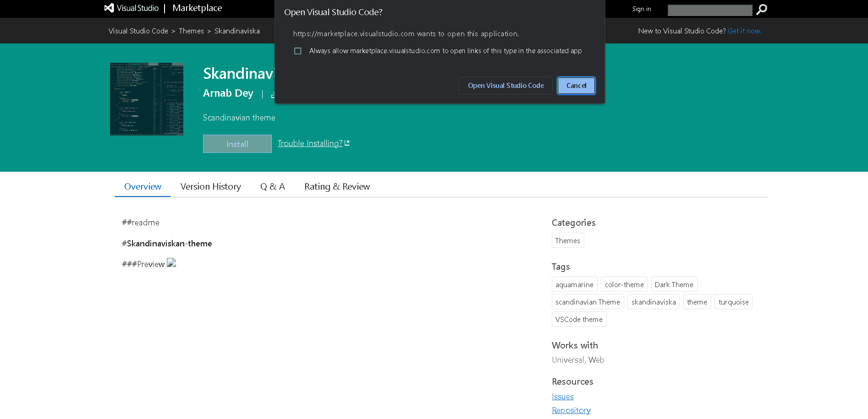Click the turquoise tag
Image resolution: width=868 pixels, height=419 pixels.
pyautogui.click(x=733, y=302)
